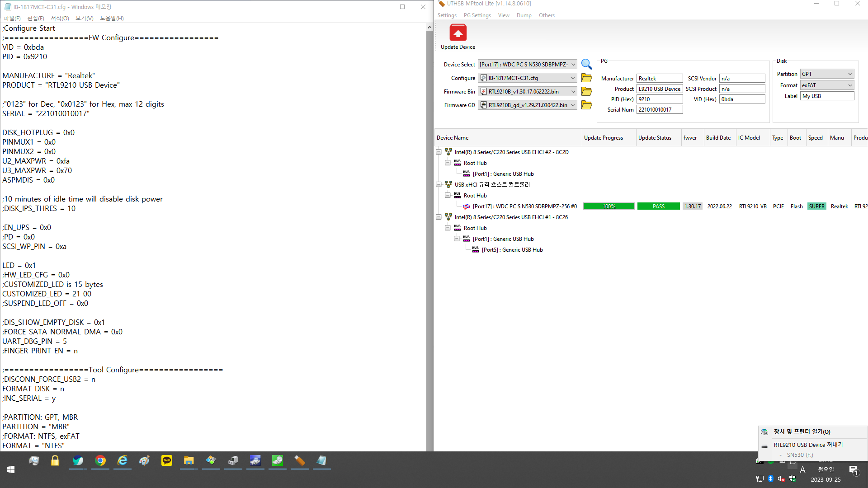The width and height of the screenshot is (868, 488).
Task: Click RTL9210 USB Device 꺼내기 eject entry
Action: click(x=813, y=445)
